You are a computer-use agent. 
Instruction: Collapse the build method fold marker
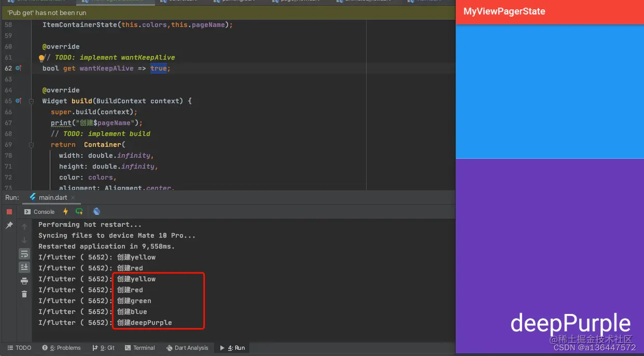31,101
